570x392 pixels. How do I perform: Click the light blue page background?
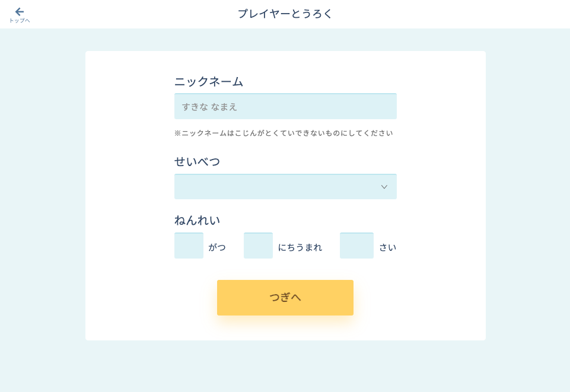tap(42, 208)
